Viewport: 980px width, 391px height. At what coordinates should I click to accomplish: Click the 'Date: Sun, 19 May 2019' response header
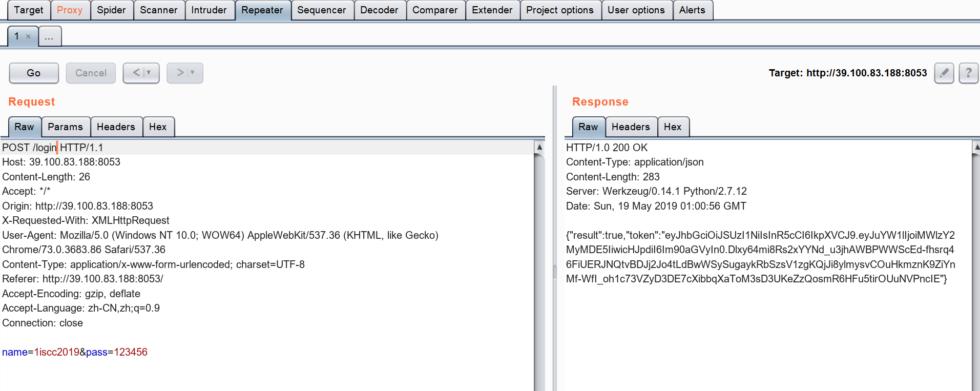point(656,206)
